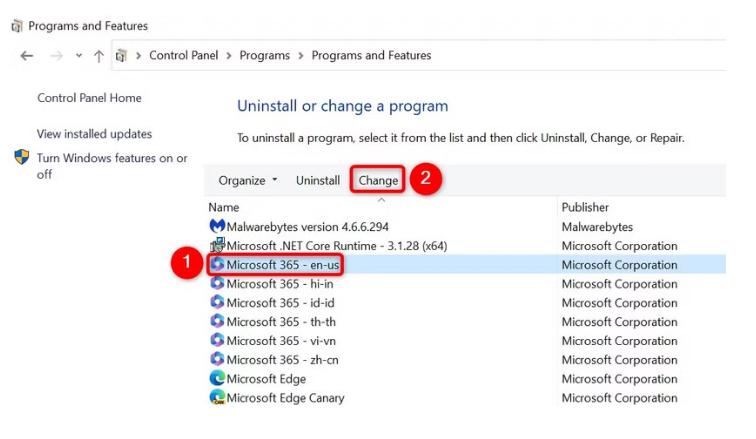Viewport: 756px width, 439px height.
Task: Click publisher cell of .NET Core Runtime row
Action: pos(619,246)
